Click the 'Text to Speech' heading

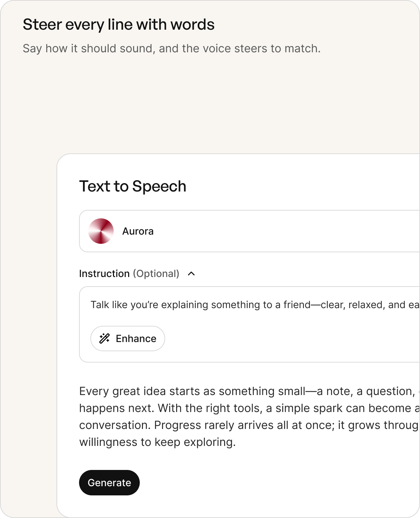coord(133,186)
